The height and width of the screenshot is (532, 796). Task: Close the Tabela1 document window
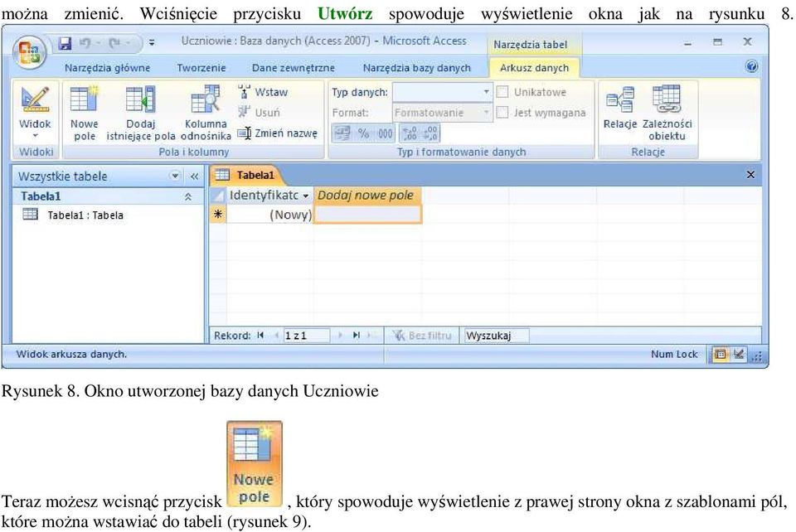click(x=751, y=175)
